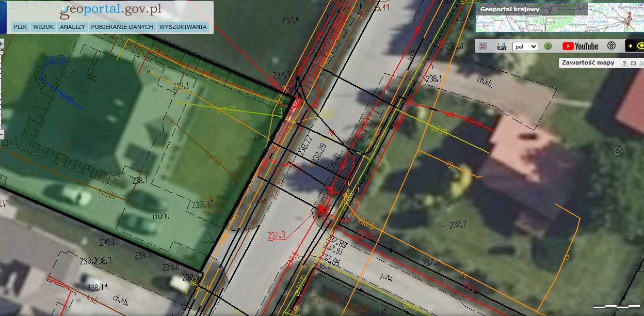Click the green help question mark icon

548,46
